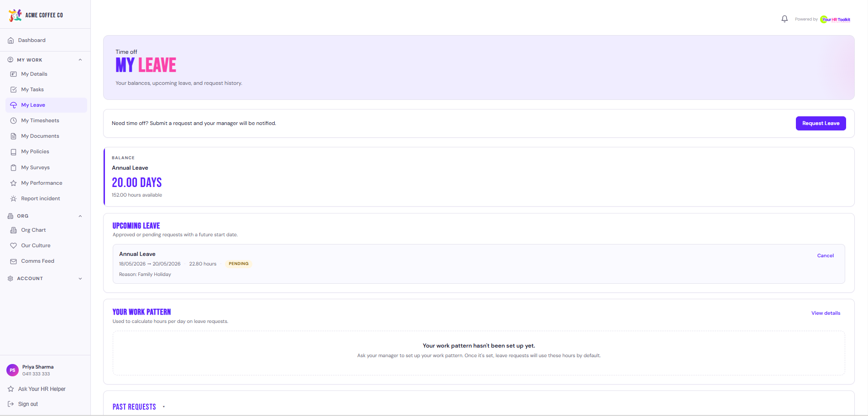
Task: Click the Our Culture heart icon
Action: click(14, 246)
